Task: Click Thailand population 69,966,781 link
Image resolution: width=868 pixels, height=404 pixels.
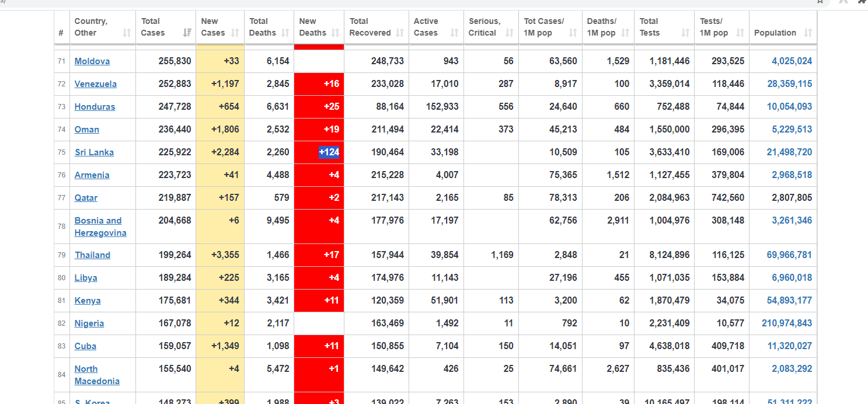Action: (789, 255)
